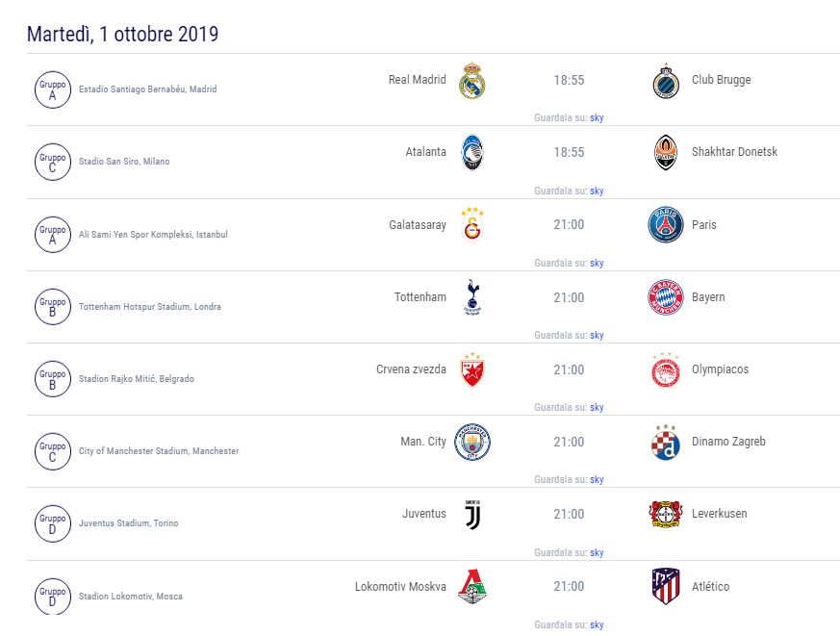Select the Crvena zvezda team name
This screenshot has height=636, width=840.
click(411, 369)
